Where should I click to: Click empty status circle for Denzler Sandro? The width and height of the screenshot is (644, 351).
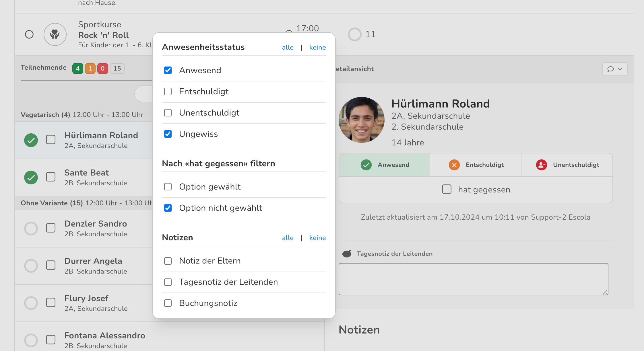pyautogui.click(x=31, y=229)
